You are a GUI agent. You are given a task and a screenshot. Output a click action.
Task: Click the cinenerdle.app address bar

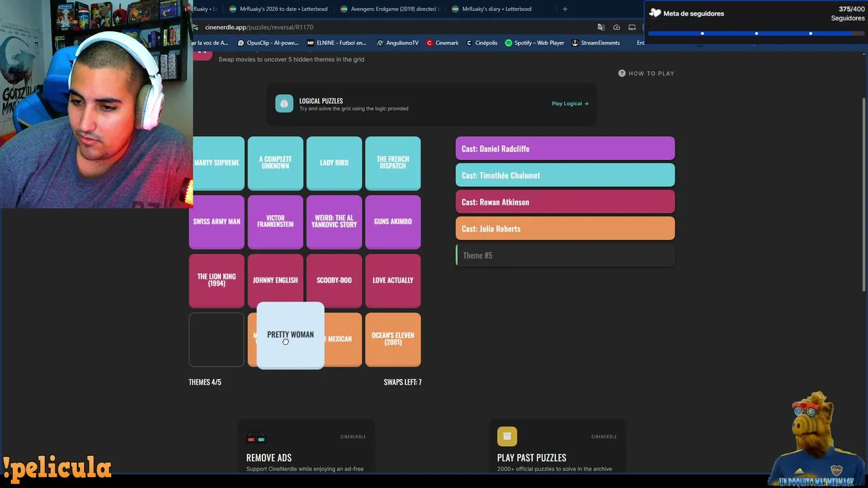tap(393, 27)
